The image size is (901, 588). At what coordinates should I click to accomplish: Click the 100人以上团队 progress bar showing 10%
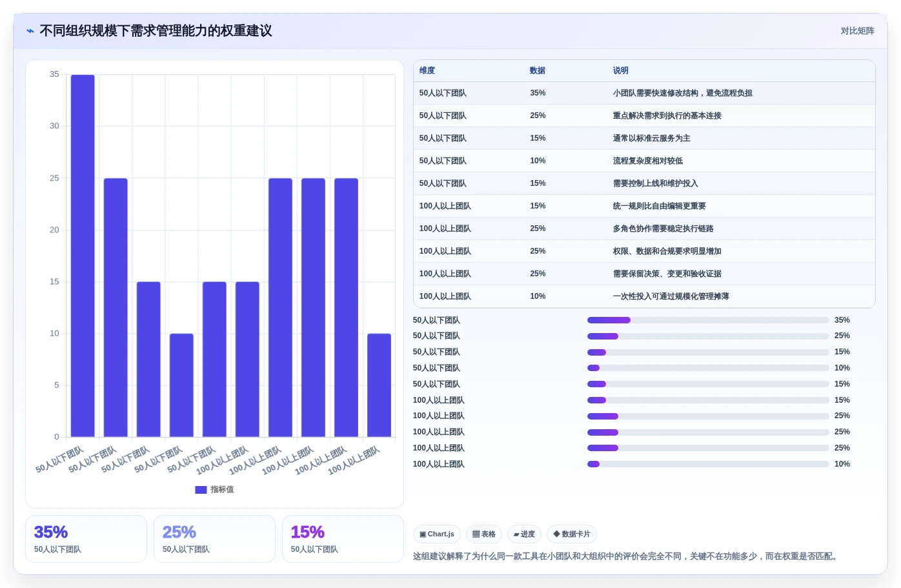tap(708, 464)
